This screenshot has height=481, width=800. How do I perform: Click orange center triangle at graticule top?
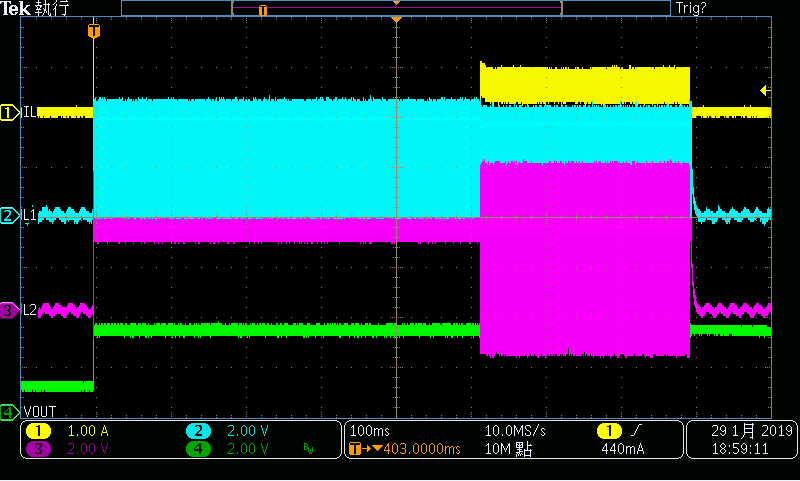(x=396, y=19)
